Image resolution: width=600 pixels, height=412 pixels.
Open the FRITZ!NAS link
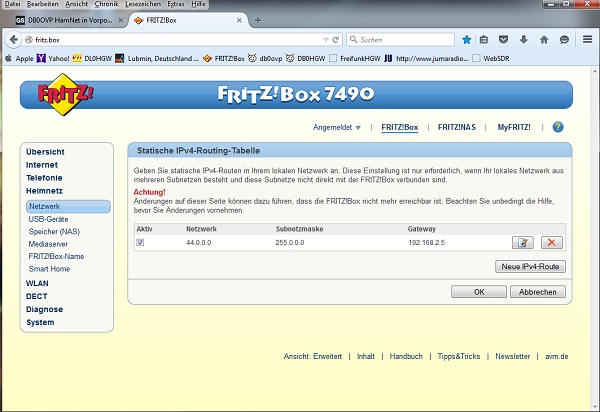pos(457,127)
